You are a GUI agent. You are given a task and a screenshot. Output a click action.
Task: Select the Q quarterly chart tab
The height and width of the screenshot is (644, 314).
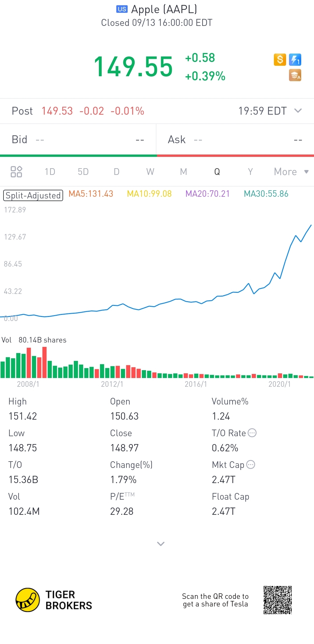[217, 172]
